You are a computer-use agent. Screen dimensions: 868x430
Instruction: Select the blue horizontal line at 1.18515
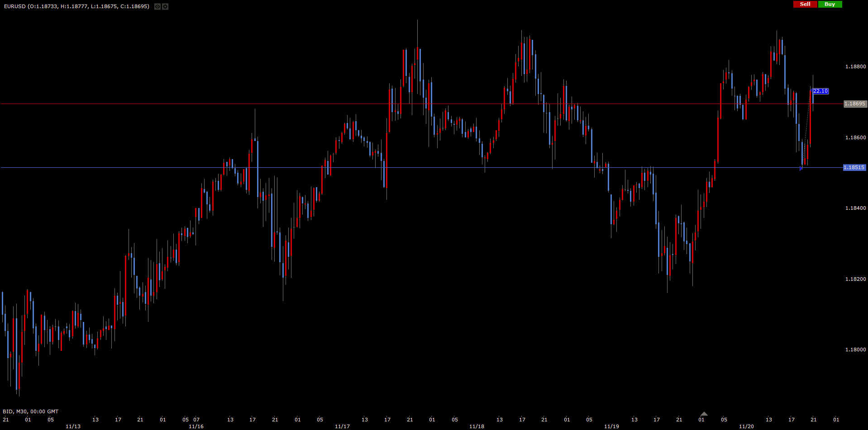(x=407, y=168)
